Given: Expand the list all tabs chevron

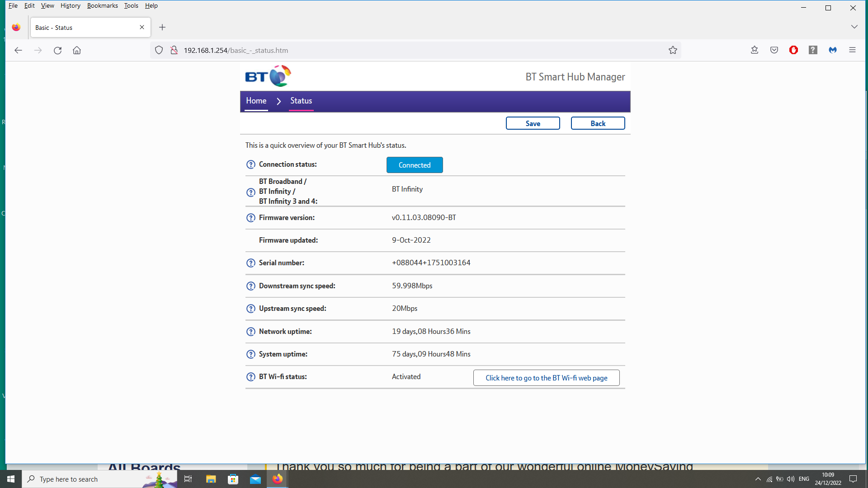Looking at the screenshot, I should point(854,27).
